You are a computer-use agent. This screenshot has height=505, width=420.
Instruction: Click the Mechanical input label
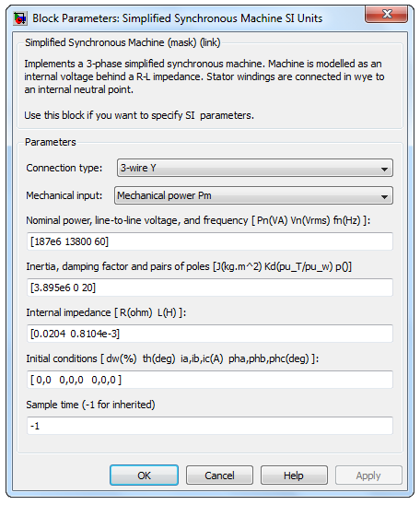pyautogui.click(x=64, y=195)
